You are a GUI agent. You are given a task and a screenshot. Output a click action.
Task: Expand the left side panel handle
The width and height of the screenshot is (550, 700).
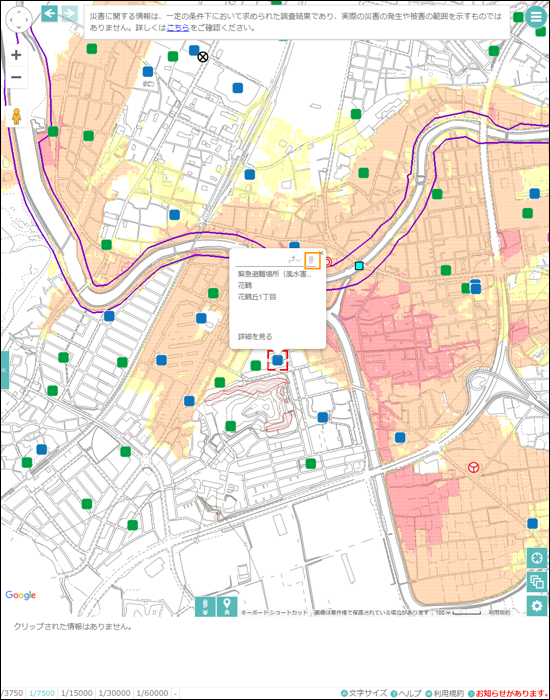tap(4, 370)
